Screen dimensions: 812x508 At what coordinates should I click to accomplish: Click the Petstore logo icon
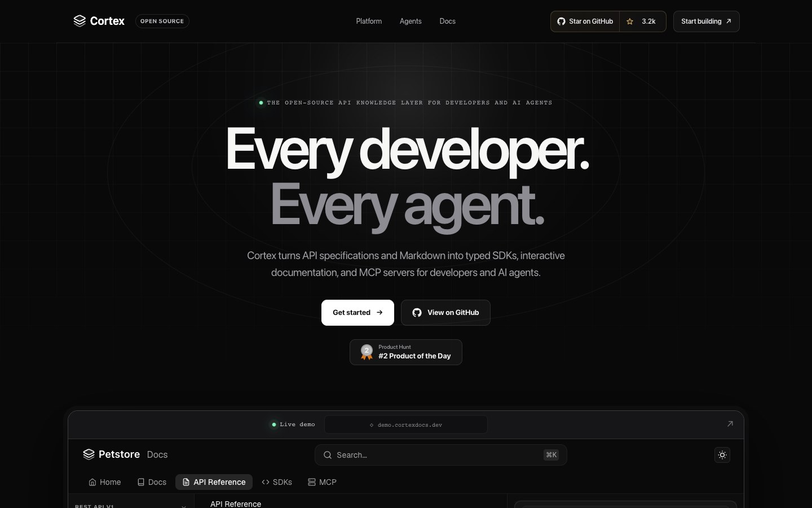[89, 454]
